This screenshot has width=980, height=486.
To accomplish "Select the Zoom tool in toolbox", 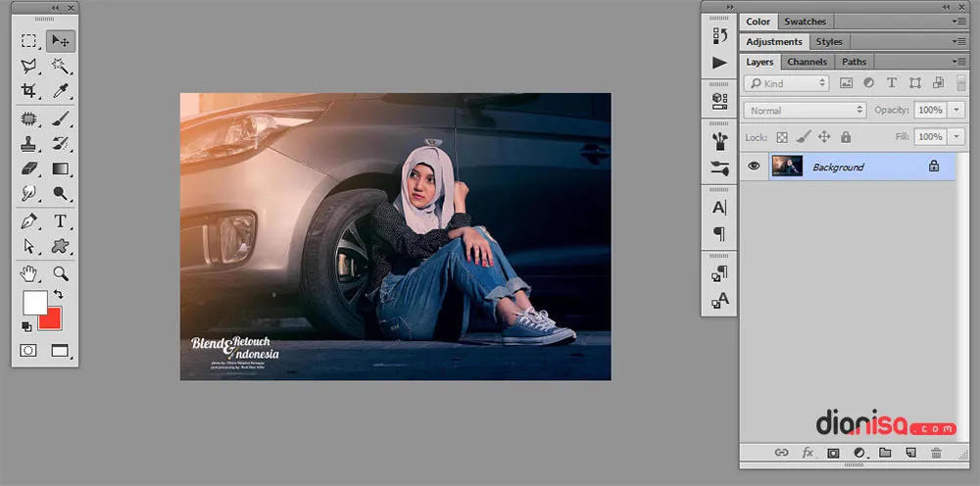I will pos(61,273).
